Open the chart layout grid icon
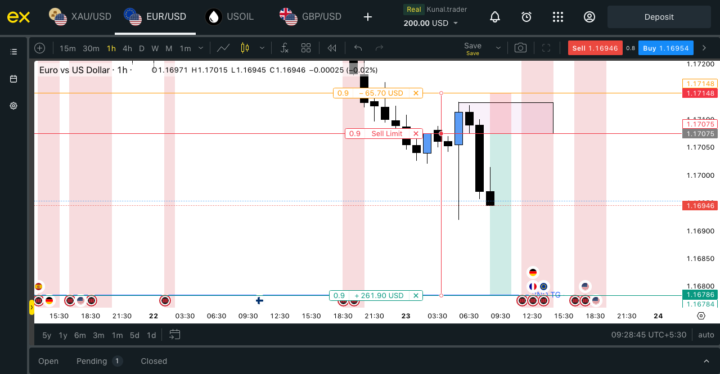This screenshot has height=374, width=720. click(306, 48)
